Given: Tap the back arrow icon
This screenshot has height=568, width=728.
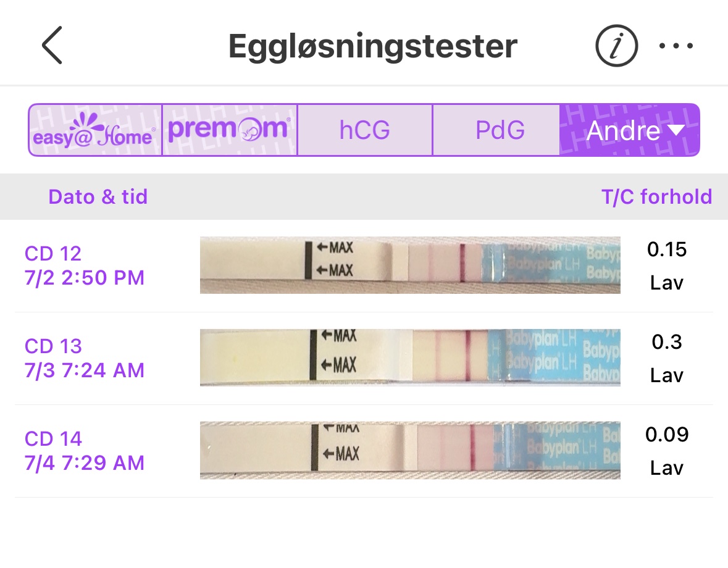Looking at the screenshot, I should point(52,46).
